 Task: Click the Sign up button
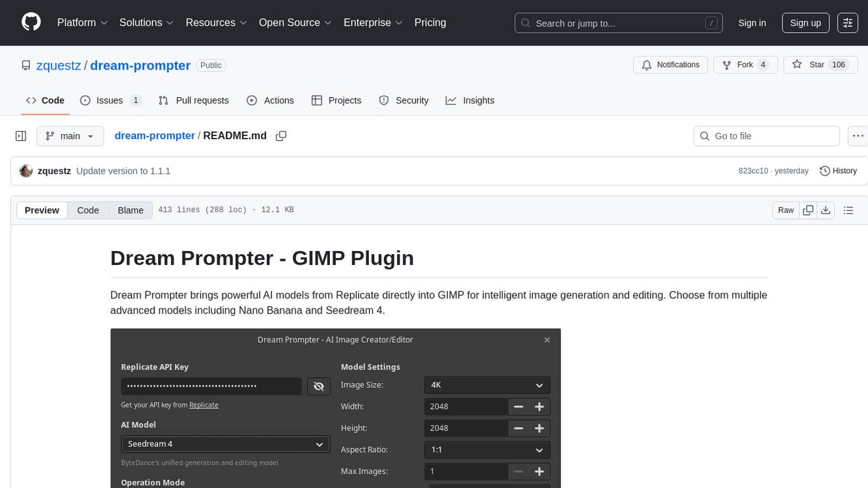pyautogui.click(x=805, y=23)
